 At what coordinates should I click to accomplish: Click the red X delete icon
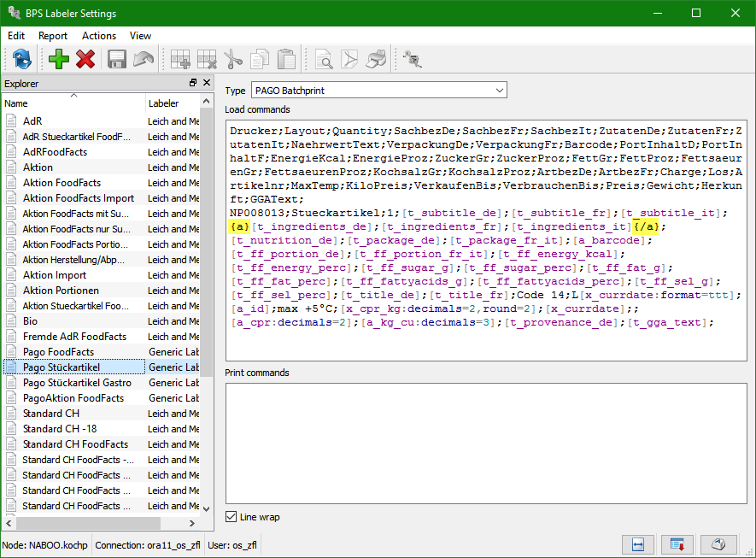point(85,59)
